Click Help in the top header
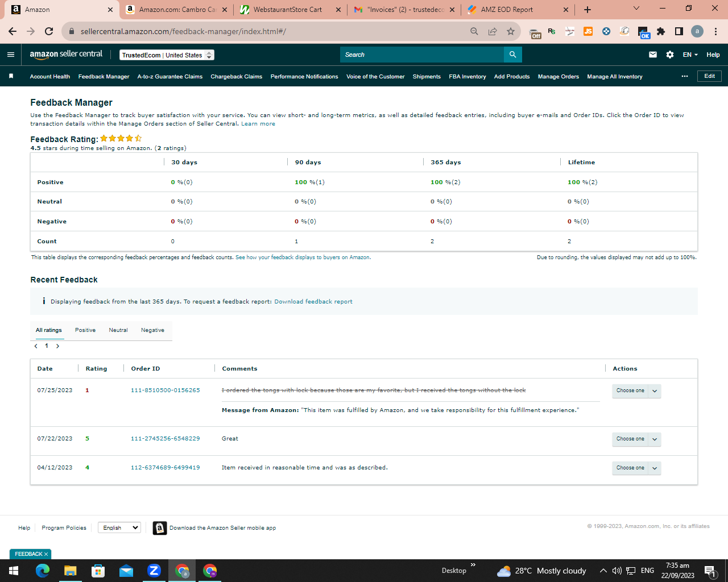This screenshot has width=728, height=582. click(x=713, y=55)
